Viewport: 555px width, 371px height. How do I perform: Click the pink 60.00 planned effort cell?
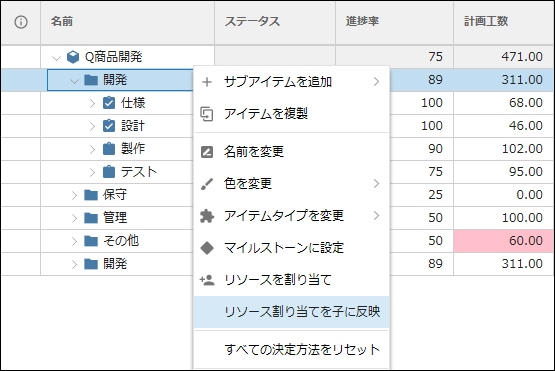pos(503,241)
